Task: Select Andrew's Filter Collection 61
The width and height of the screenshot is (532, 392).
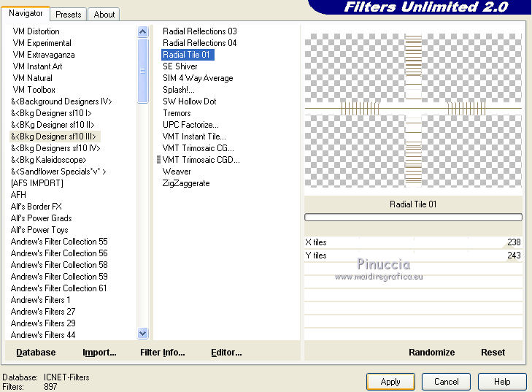Action: [58, 288]
